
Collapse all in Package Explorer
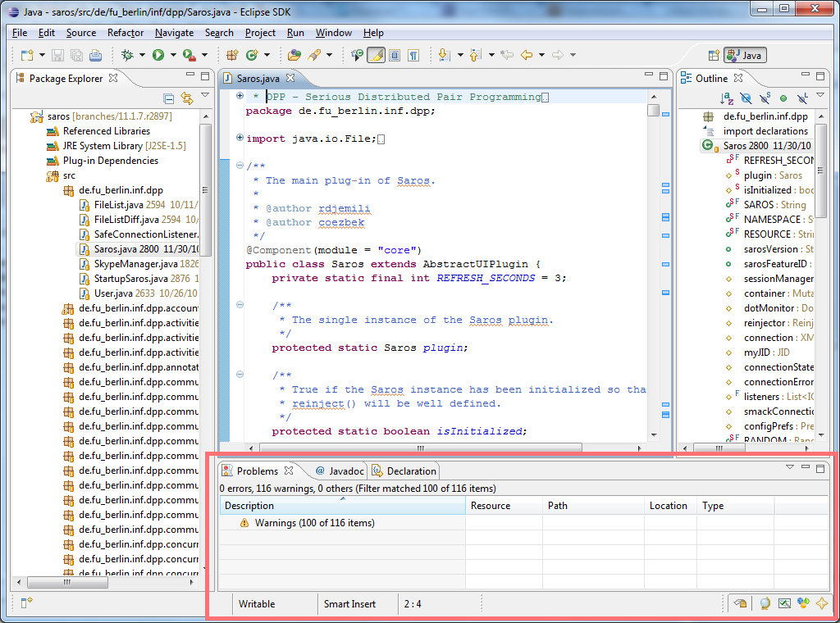tap(169, 98)
